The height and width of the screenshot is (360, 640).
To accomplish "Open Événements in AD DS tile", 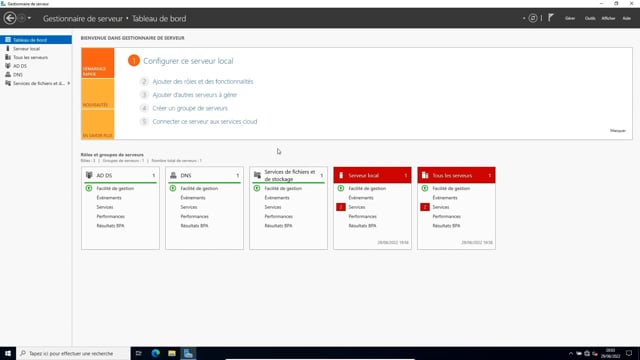I will (x=109, y=198).
